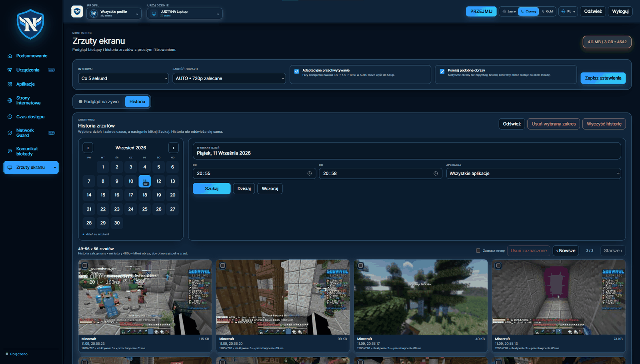Image resolution: width=640 pixels, height=364 pixels.
Task: Open Zrzuty ekranu in sidebar
Action: 31,168
